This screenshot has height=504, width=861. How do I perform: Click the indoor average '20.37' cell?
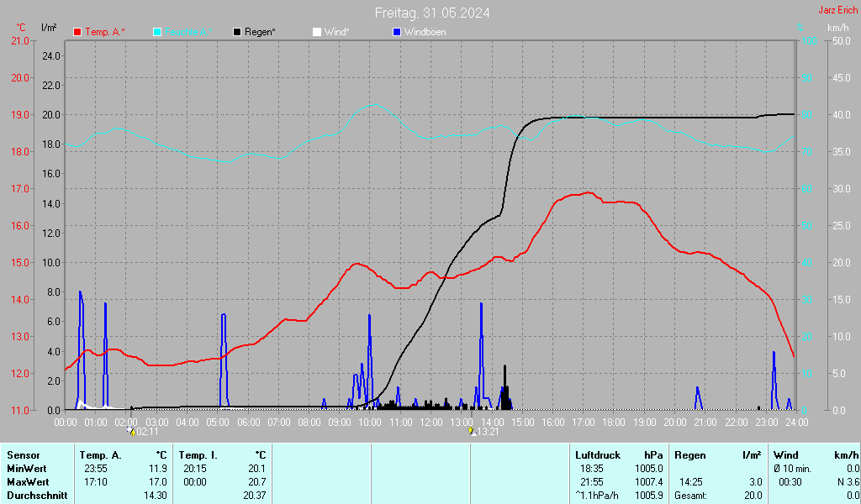point(255,496)
